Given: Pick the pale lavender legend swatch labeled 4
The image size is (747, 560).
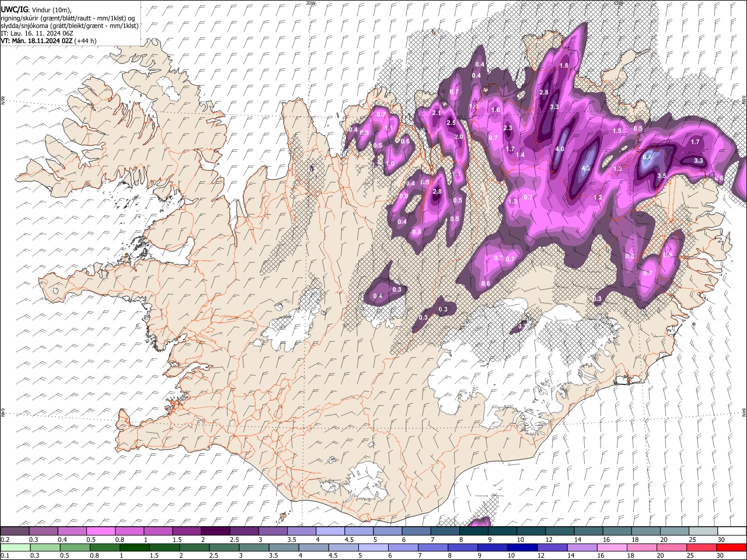Looking at the screenshot, I should point(330,531).
